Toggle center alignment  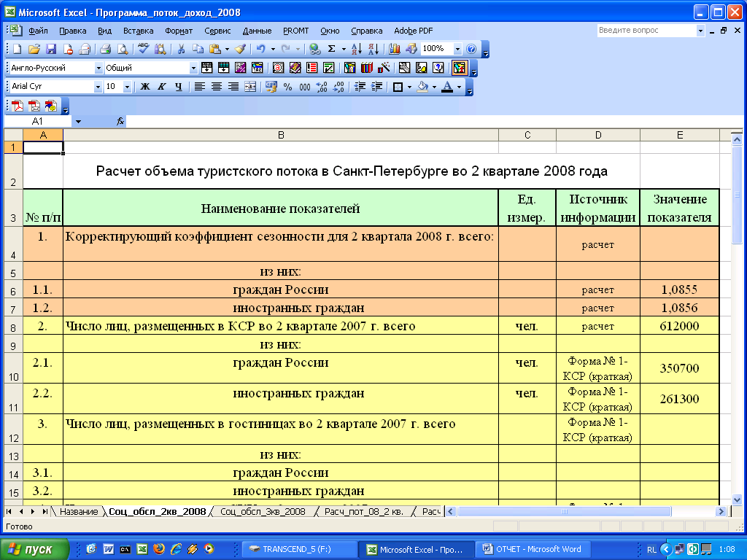(216, 87)
